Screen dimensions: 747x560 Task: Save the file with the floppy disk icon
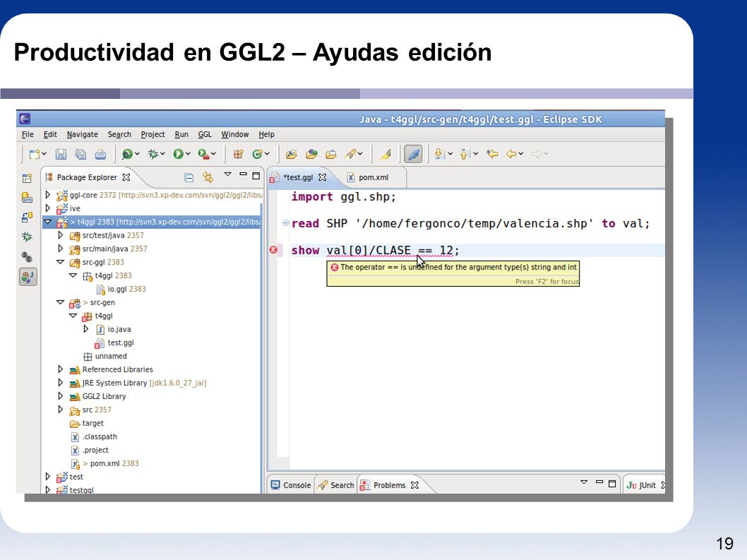pos(61,154)
